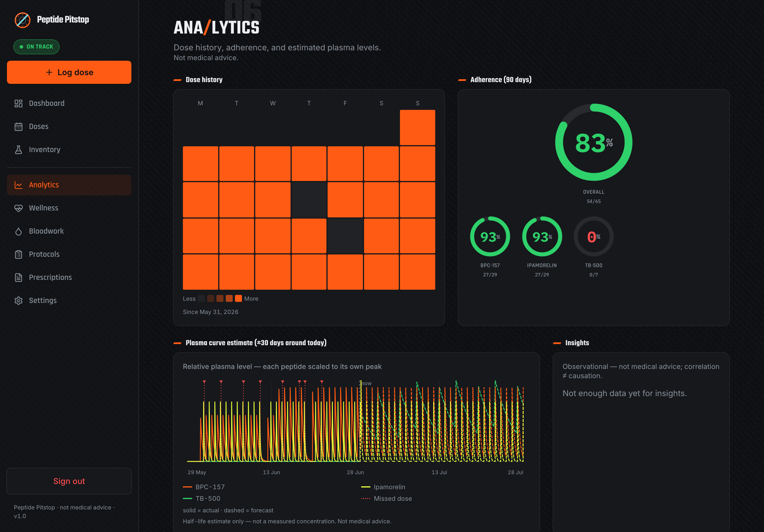
Task: Click the Prescriptions document icon
Action: point(18,277)
